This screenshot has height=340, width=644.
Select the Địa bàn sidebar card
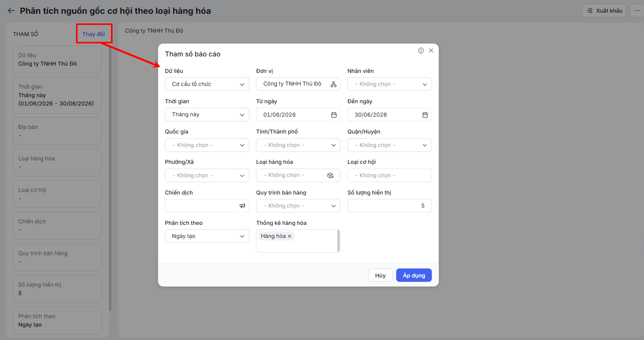pos(57,131)
